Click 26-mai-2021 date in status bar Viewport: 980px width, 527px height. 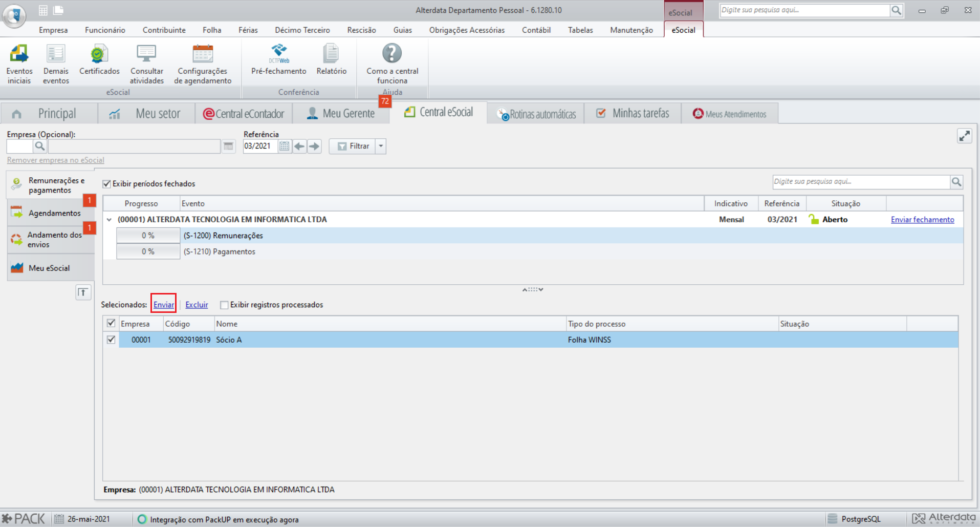tap(88, 519)
